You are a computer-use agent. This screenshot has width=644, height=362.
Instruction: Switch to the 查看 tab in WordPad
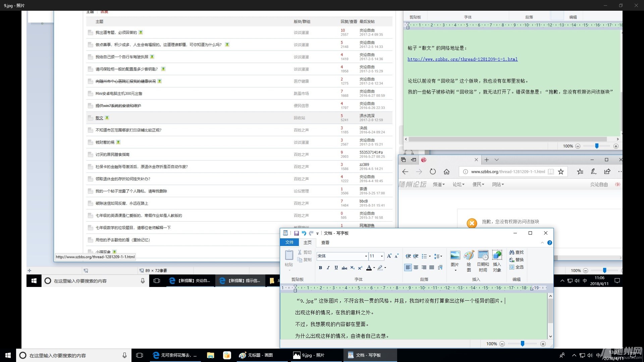(325, 242)
